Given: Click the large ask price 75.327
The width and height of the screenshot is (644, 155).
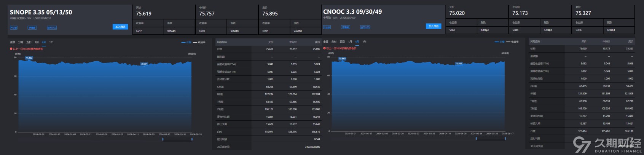Looking at the screenshot, I should pyautogui.click(x=583, y=13).
